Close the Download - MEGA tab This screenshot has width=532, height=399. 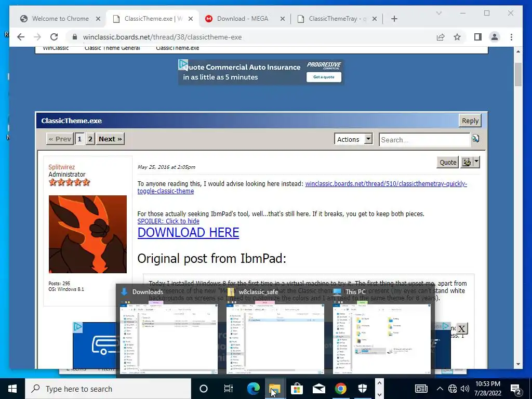point(282,19)
